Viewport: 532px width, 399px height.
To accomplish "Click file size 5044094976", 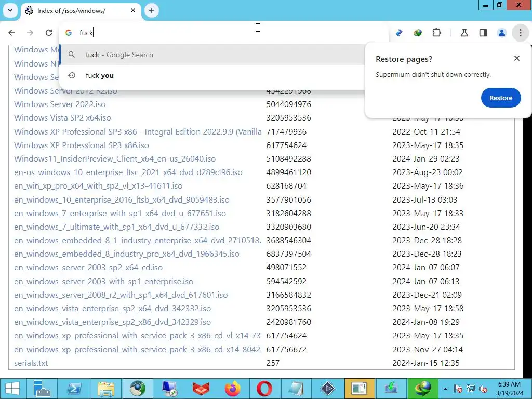I will [x=289, y=104].
